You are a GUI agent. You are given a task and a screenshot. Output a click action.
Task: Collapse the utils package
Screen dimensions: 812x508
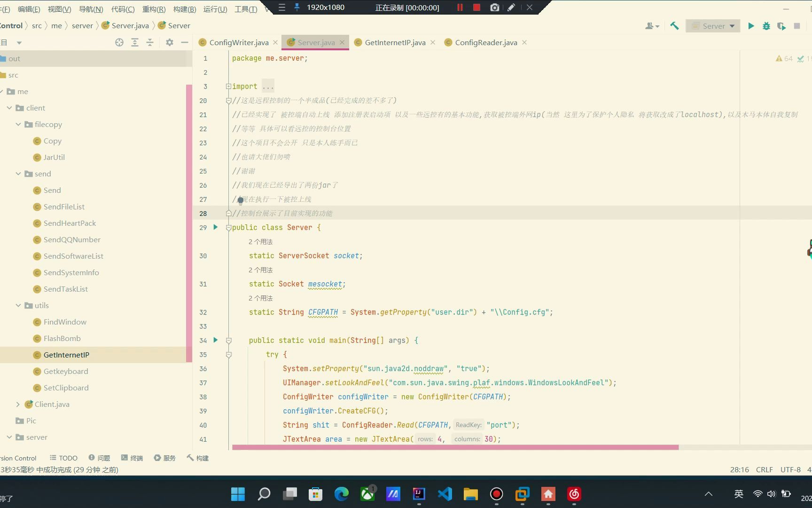coord(18,305)
